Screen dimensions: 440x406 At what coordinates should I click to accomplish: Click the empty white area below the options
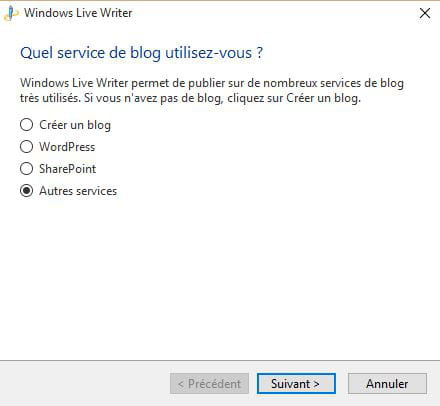click(220, 277)
